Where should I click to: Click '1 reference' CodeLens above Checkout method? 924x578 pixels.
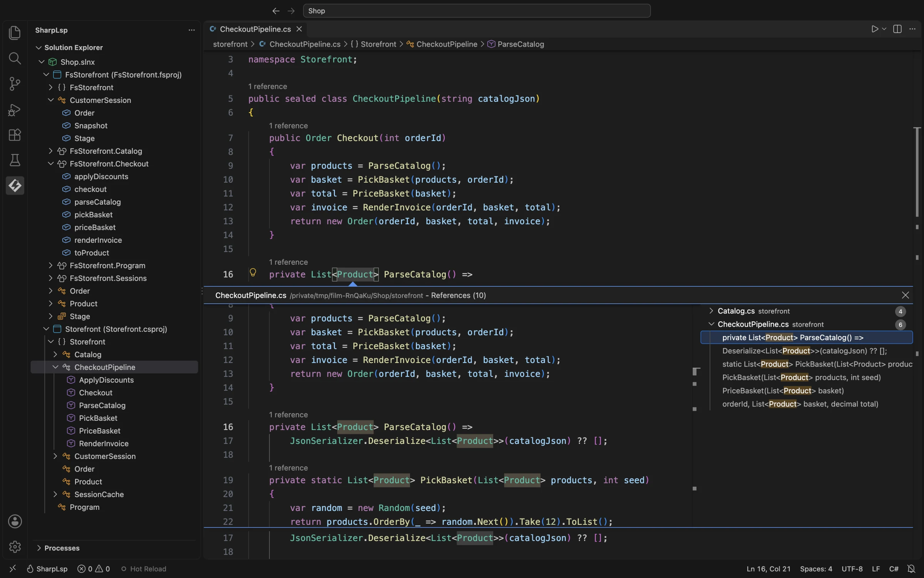(288, 126)
